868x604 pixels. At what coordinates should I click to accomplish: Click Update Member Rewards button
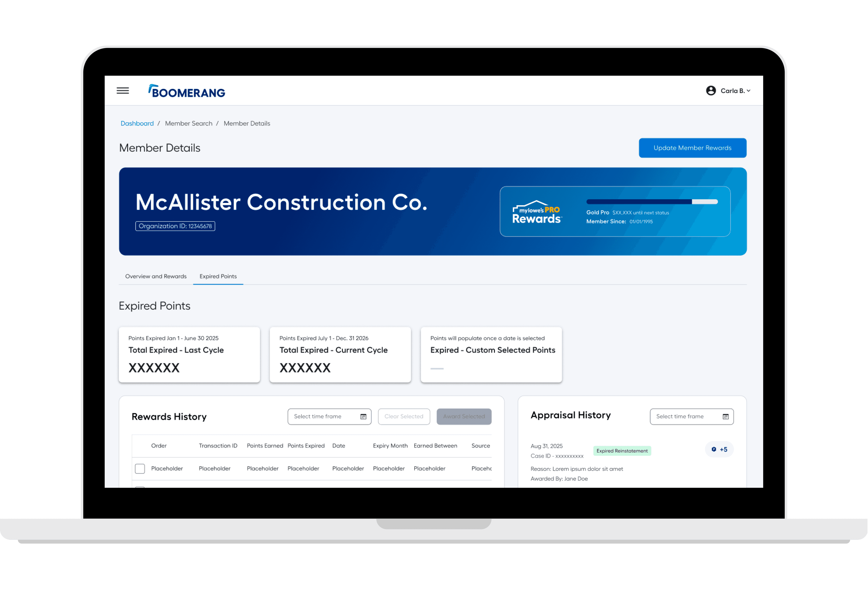coord(692,148)
